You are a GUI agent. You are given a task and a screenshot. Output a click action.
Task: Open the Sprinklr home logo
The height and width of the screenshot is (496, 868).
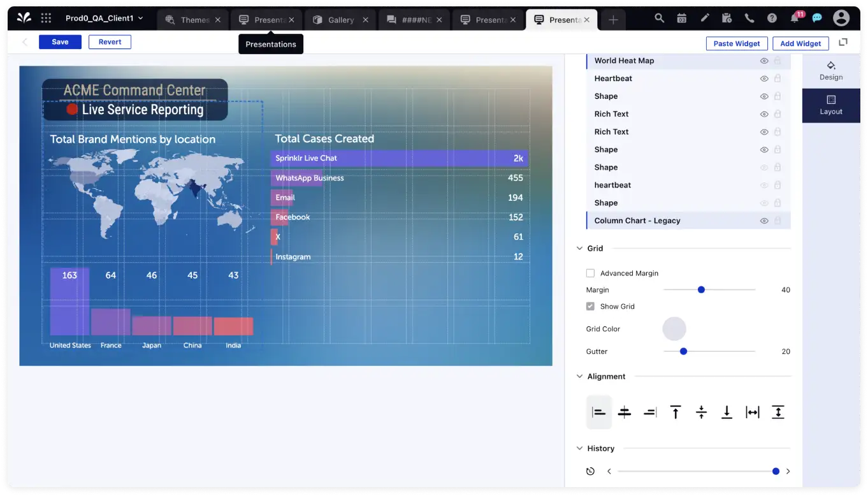[24, 18]
